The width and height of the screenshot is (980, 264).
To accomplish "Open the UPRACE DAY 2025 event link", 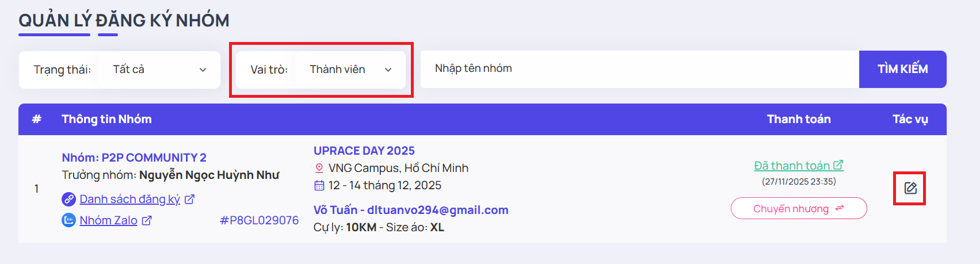I will (x=364, y=151).
